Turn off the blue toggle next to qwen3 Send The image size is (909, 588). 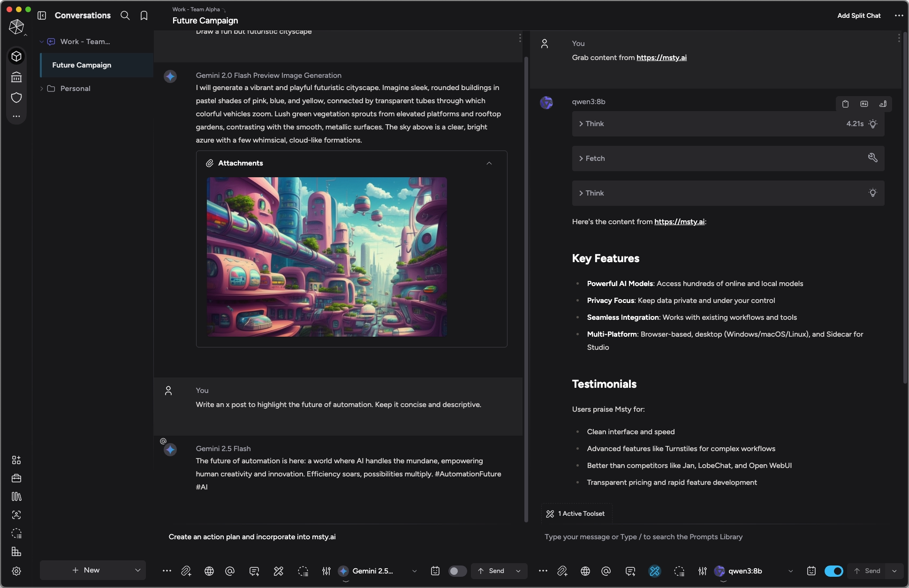point(833,571)
